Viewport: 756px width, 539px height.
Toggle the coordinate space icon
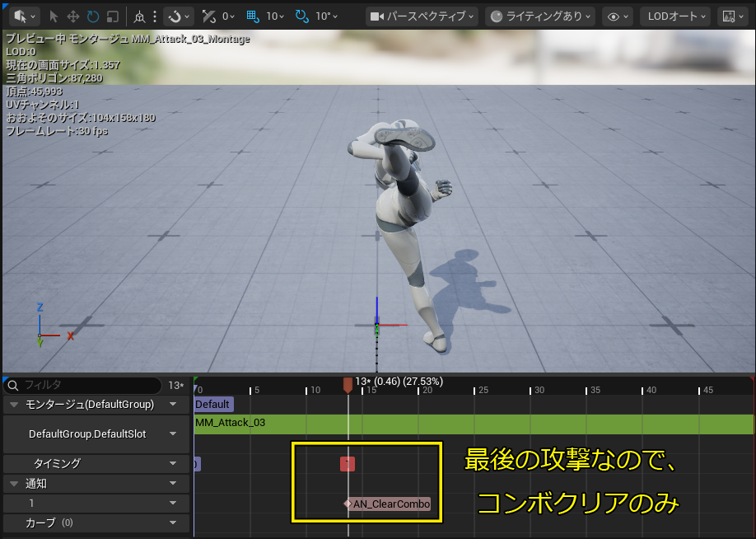139,16
